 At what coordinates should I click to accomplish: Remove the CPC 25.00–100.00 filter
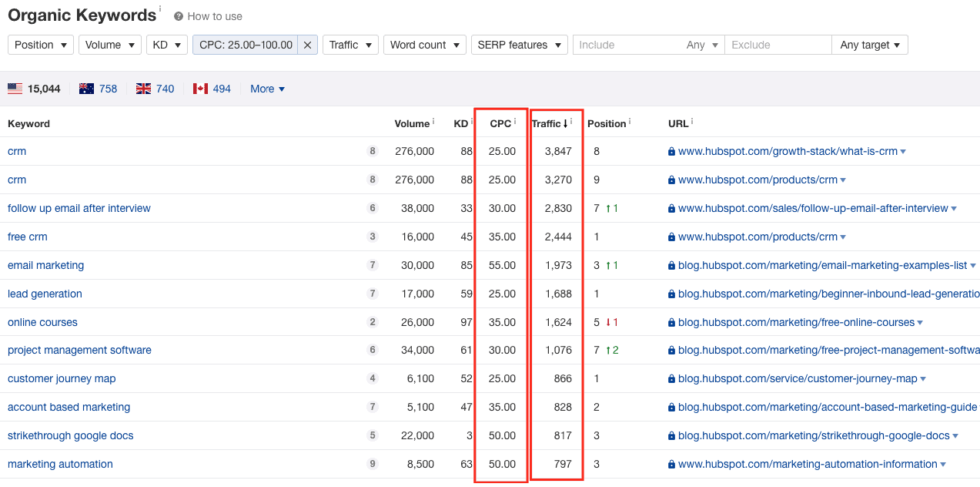point(307,45)
